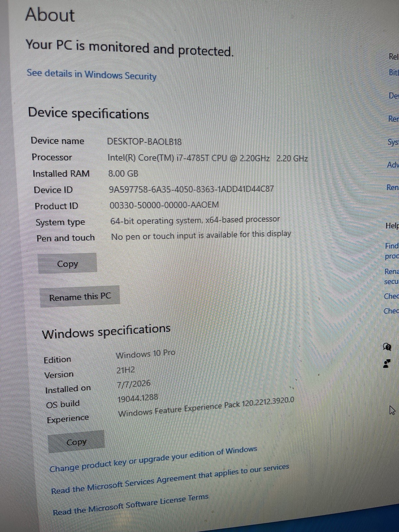Click the Give feedback person icon

(x=387, y=363)
